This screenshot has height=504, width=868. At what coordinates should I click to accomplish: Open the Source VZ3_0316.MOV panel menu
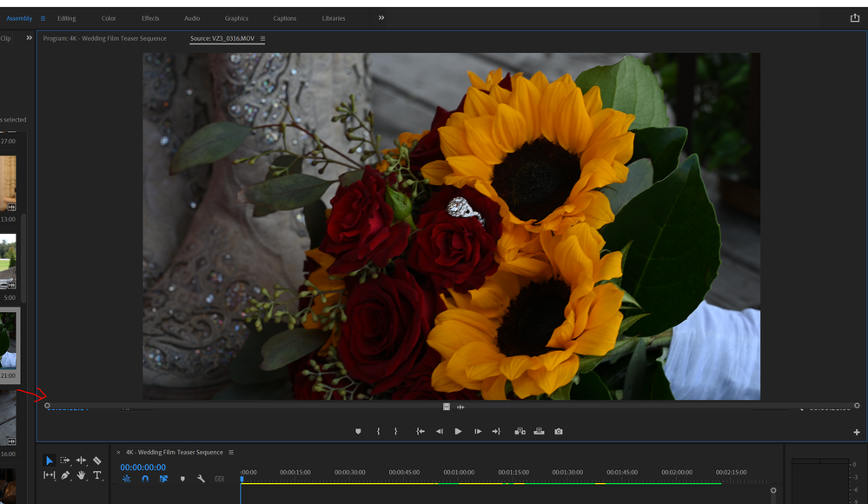262,38
